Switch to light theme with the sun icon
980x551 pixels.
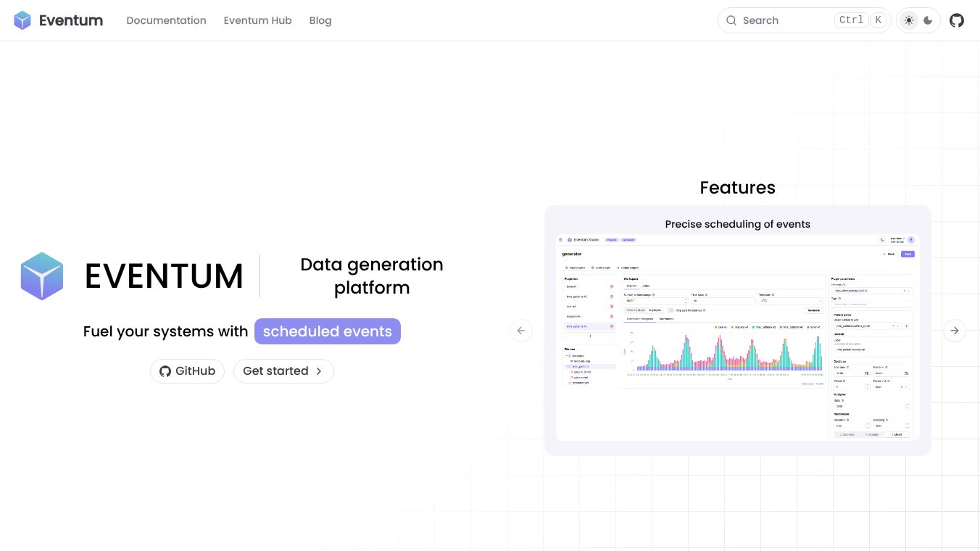tap(909, 20)
